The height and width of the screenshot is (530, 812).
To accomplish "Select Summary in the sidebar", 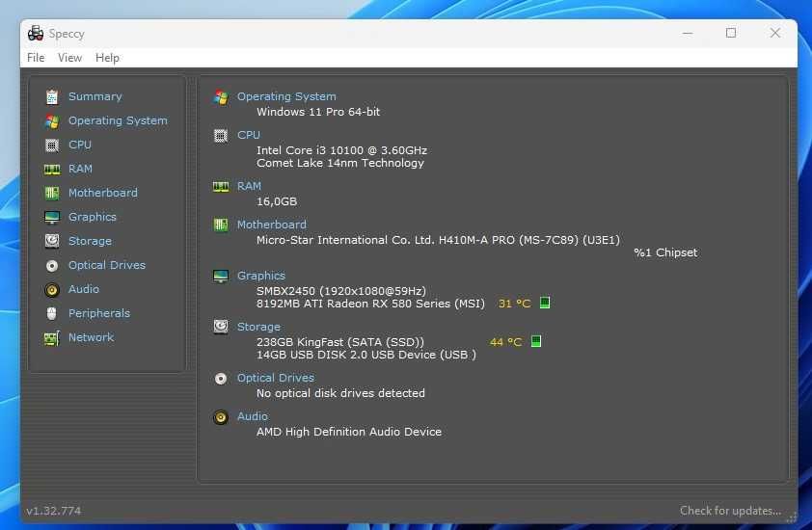I will pos(95,96).
